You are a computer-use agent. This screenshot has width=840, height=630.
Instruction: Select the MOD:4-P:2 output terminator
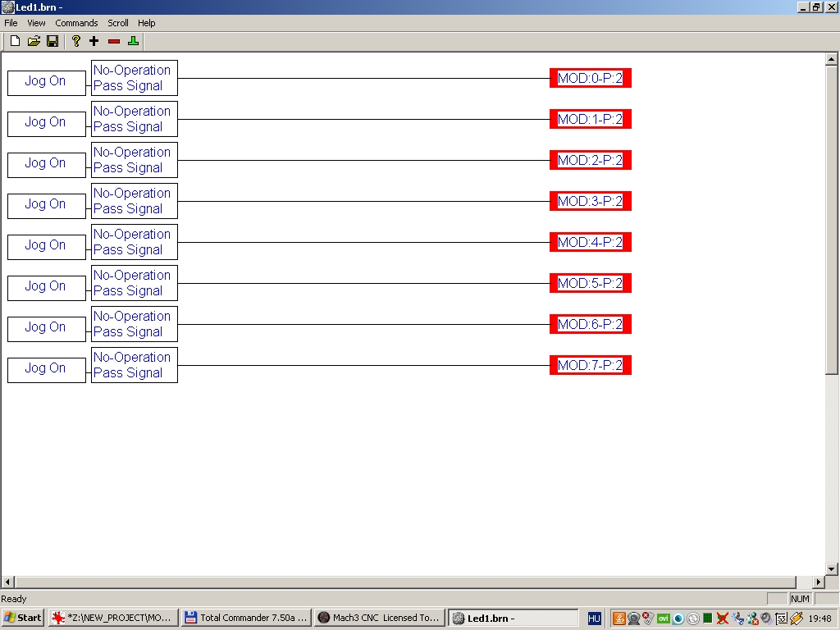coord(591,242)
